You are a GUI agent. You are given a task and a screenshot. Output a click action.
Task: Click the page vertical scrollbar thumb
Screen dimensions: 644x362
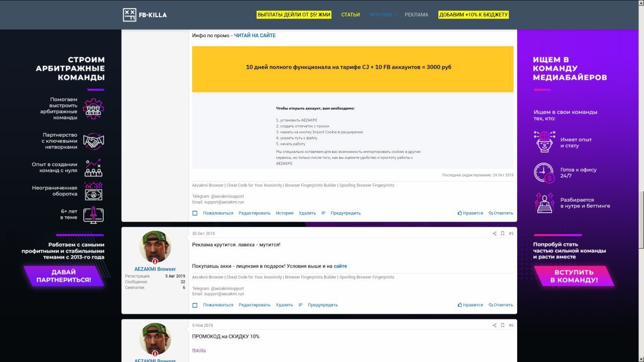tap(641, 219)
